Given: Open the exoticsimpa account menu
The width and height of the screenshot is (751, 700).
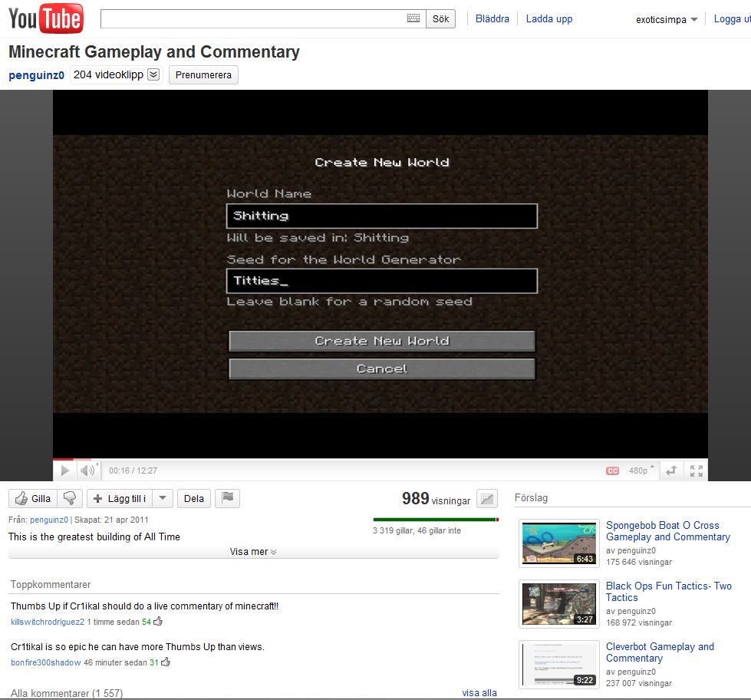Looking at the screenshot, I should [667, 20].
